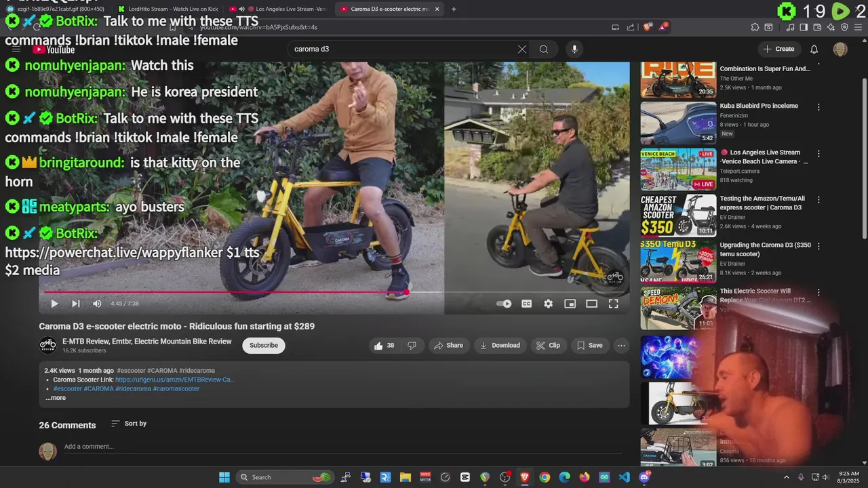The width and height of the screenshot is (868, 488).
Task: Open options for 'Upgrading the Caroma D3' video
Action: coord(818,246)
